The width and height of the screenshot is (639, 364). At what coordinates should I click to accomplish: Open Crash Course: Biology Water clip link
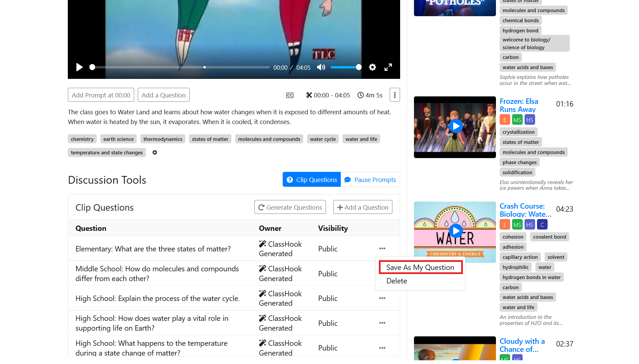point(525,210)
